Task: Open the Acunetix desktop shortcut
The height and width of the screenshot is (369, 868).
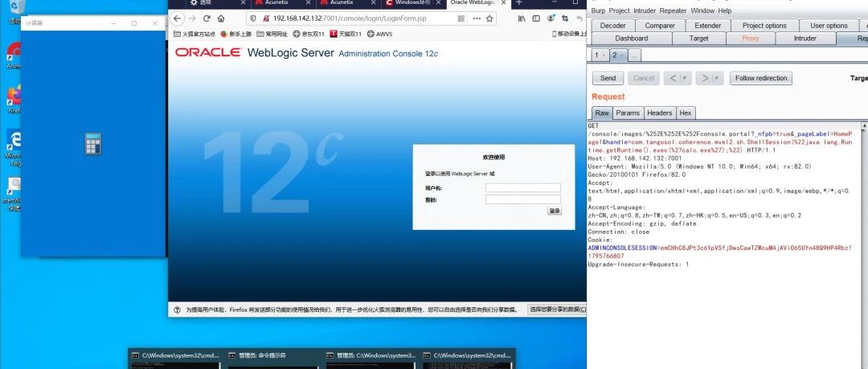Action: 14,55
